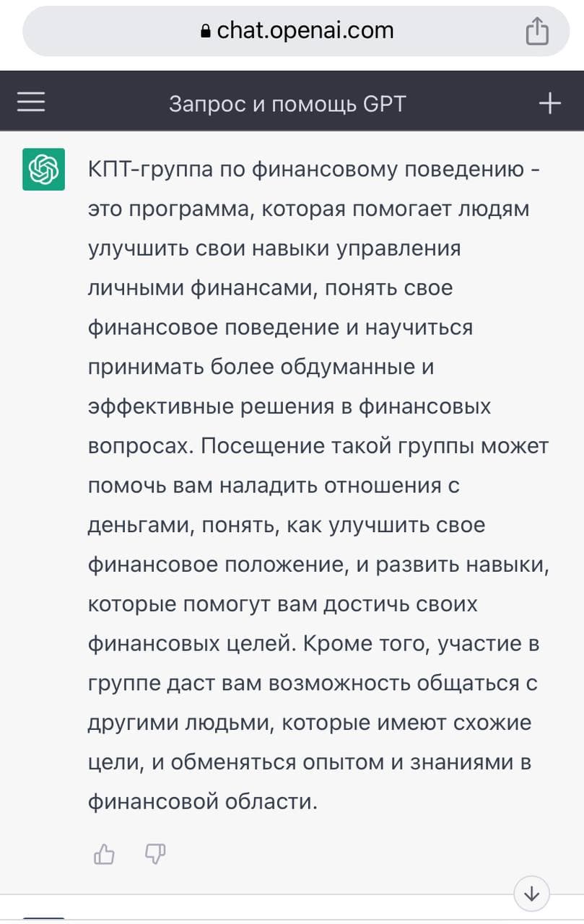Tap the thumbs-down icon under the message
This screenshot has width=584, height=924.
[155, 854]
